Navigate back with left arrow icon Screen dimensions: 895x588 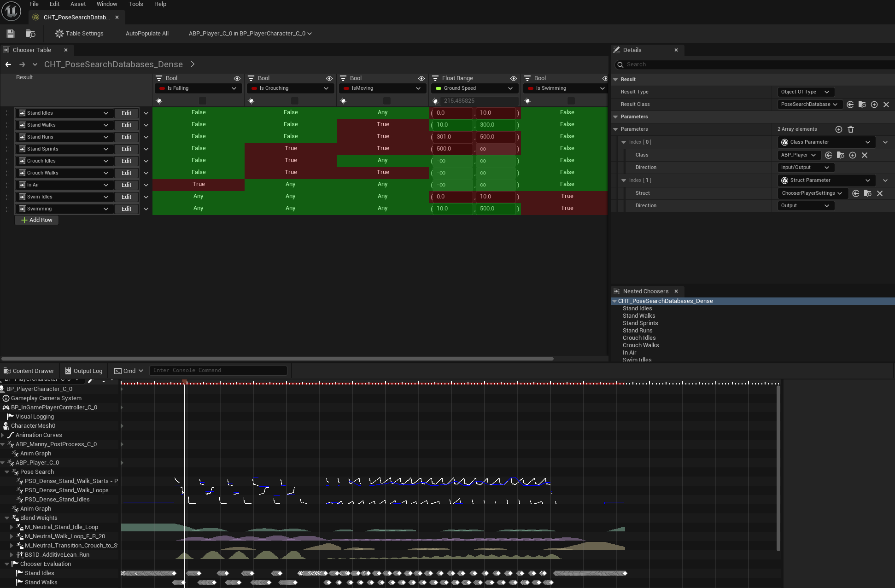8,64
